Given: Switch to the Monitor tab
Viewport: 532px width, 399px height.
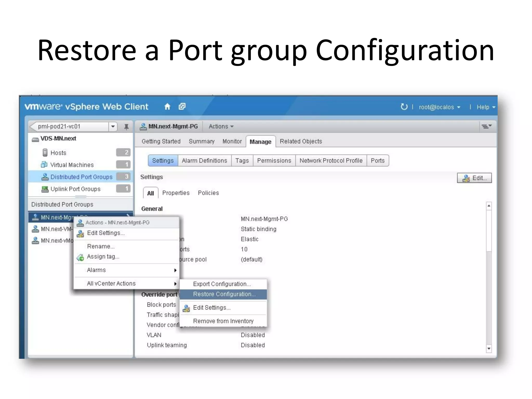Looking at the screenshot, I should coord(232,141).
